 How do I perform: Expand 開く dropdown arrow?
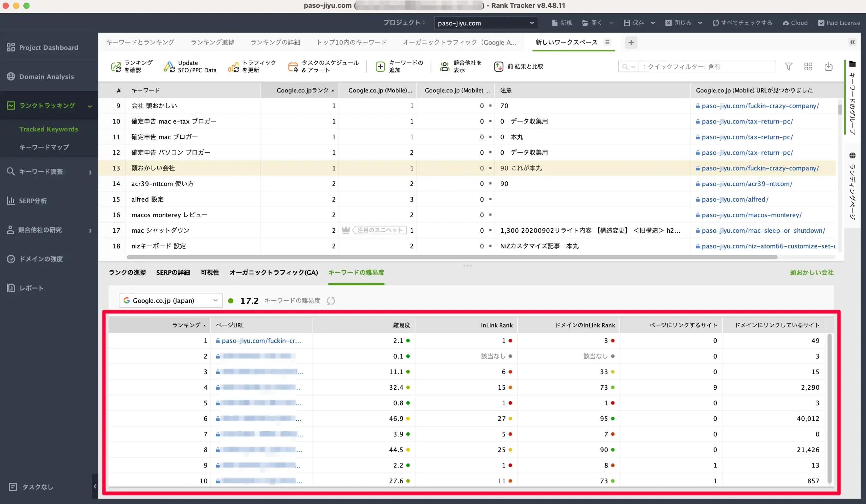(611, 23)
